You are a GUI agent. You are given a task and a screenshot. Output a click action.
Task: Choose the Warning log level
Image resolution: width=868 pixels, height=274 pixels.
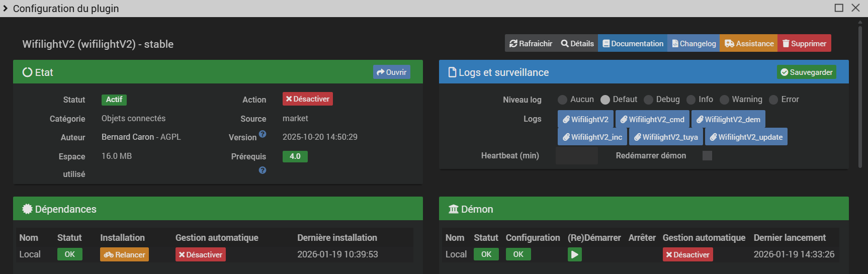point(725,100)
